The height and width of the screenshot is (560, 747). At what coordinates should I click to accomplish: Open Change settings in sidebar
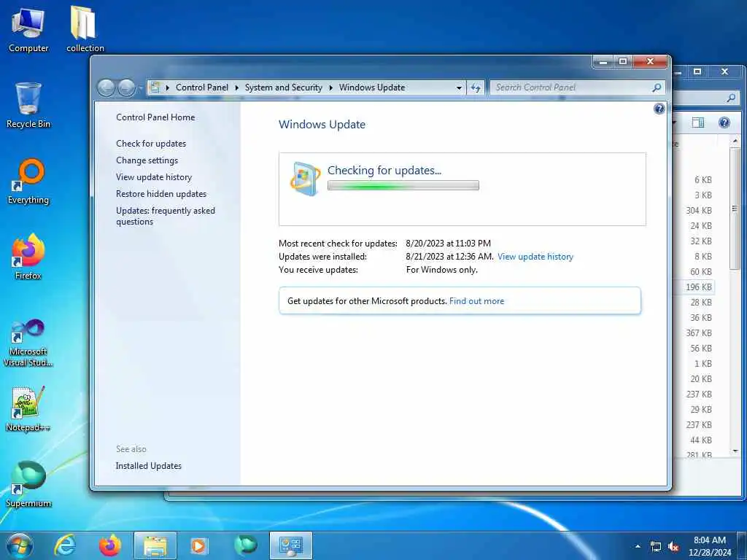pos(147,160)
